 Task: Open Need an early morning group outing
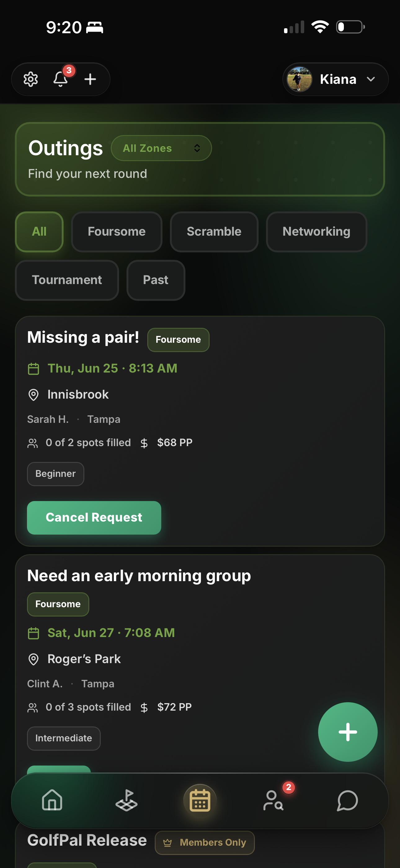tap(139, 576)
